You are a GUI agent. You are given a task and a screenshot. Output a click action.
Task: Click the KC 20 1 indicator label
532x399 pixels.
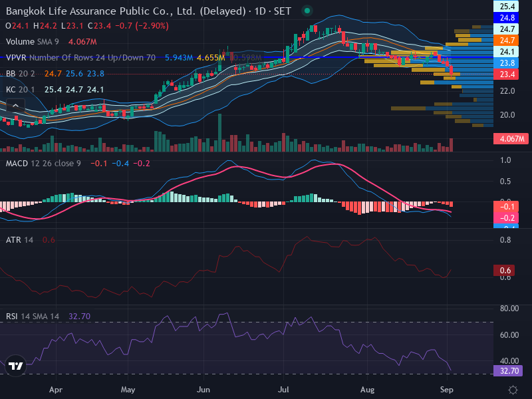click(21, 90)
